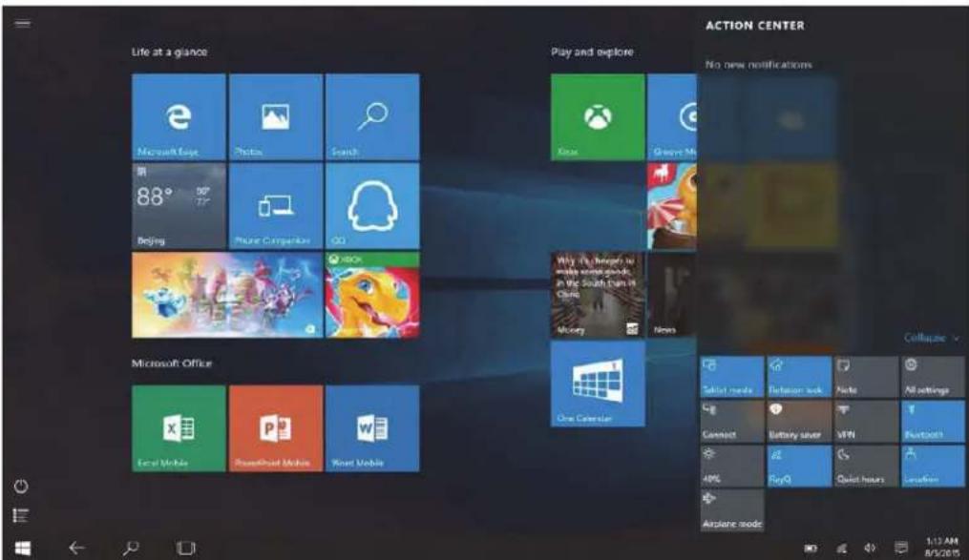Open the Xbox dragon game tile
Viewport: 969px width, 560px height.
[x=372, y=295]
